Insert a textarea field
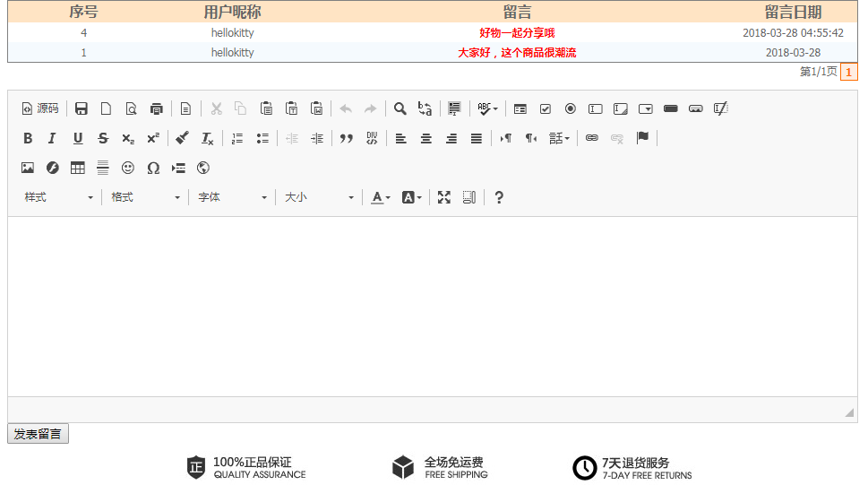This screenshot has height=485, width=868. 621,108
